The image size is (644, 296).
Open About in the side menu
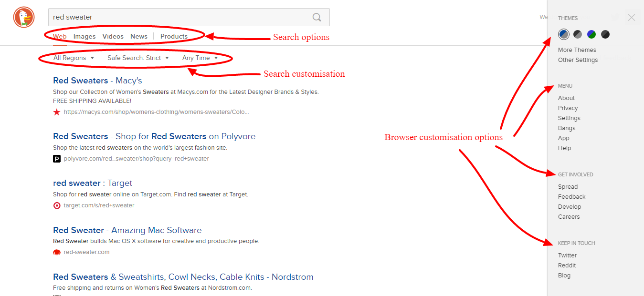pyautogui.click(x=566, y=98)
